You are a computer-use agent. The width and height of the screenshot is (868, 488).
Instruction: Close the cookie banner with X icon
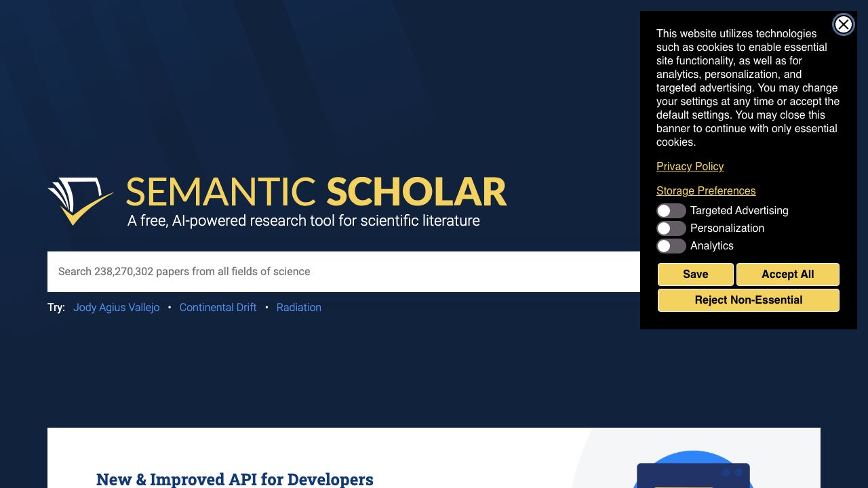(843, 24)
